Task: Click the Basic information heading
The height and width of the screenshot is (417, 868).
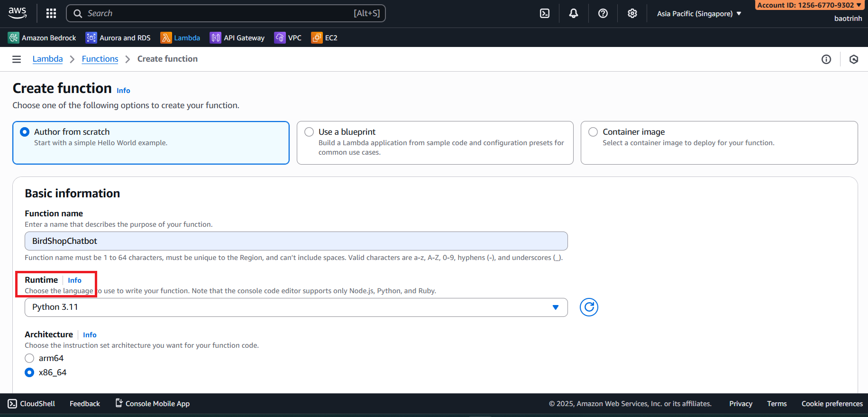Action: click(72, 194)
